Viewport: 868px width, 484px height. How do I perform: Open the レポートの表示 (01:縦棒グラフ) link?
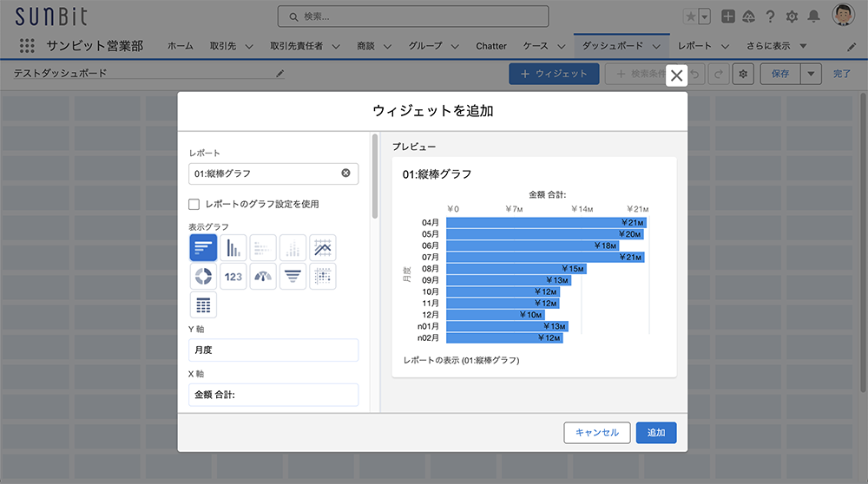[461, 360]
